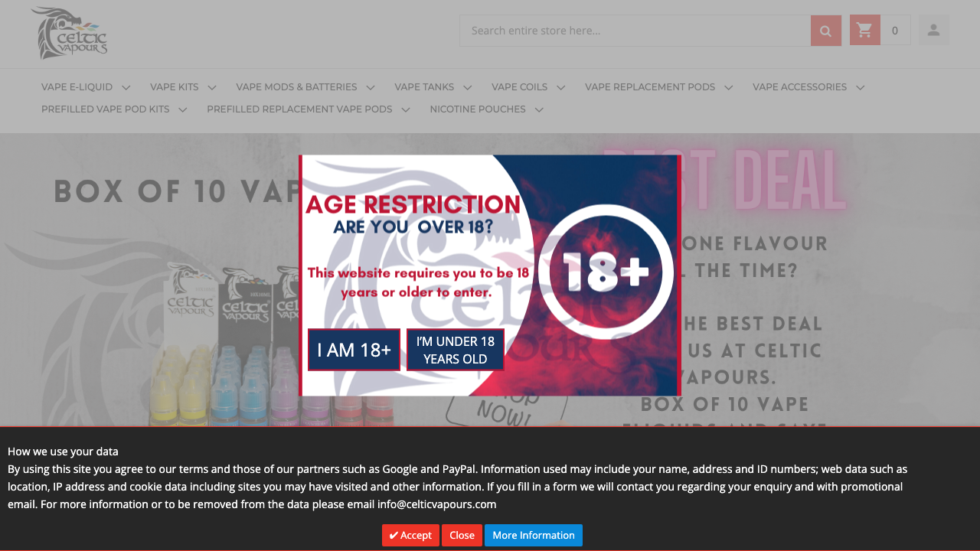The image size is (980, 551).
Task: Select I'm Under 18 Years Old button
Action: (x=455, y=350)
